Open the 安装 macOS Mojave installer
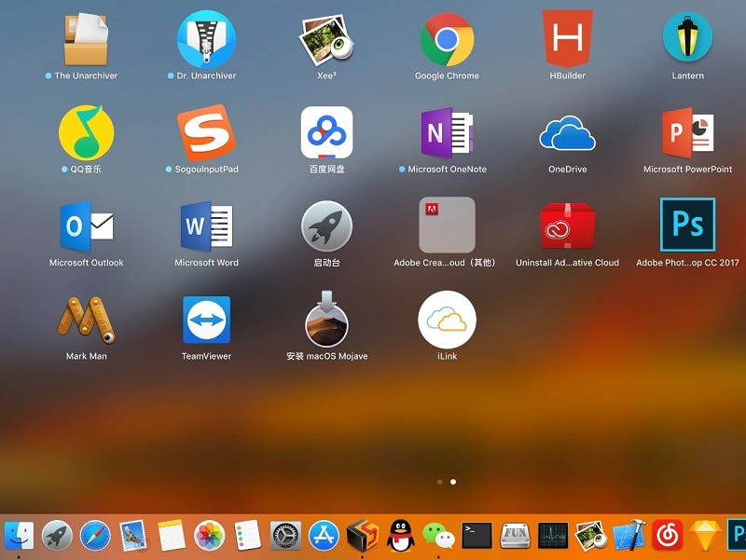Image resolution: width=746 pixels, height=560 pixels. point(326,320)
